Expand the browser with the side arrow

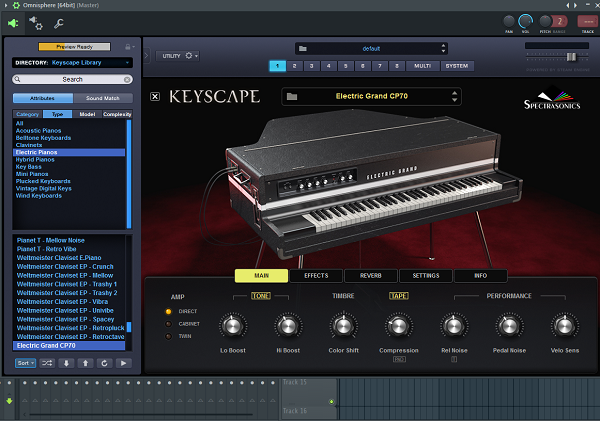click(x=146, y=56)
